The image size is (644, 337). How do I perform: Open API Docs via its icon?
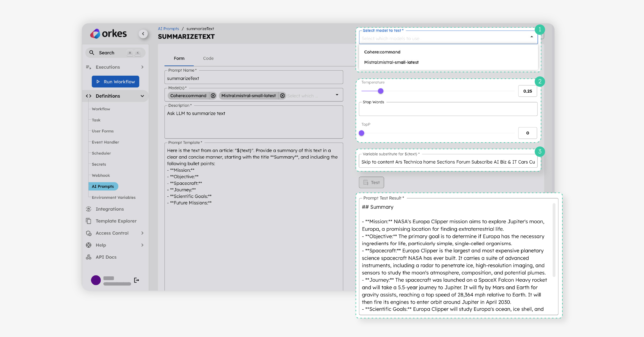[x=89, y=257]
